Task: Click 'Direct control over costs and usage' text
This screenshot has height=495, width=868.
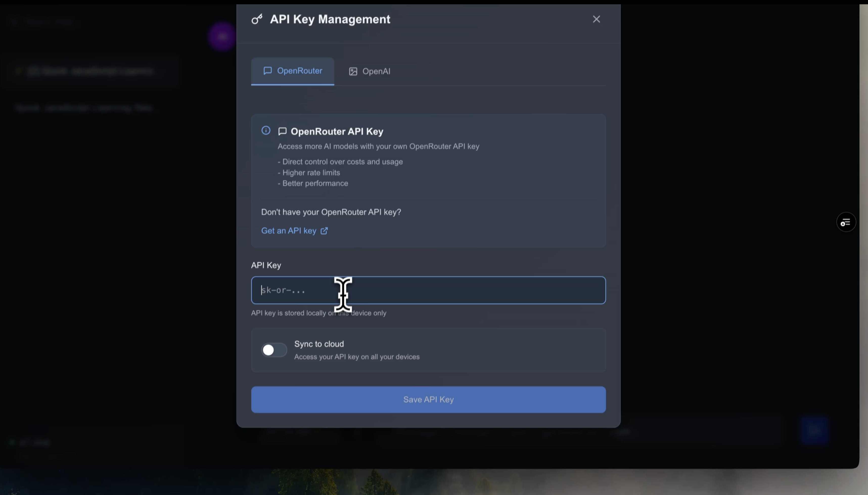Action: tap(340, 162)
